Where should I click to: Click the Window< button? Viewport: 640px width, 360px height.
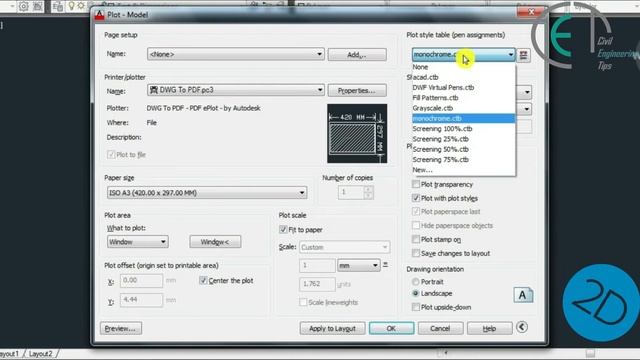click(x=215, y=242)
